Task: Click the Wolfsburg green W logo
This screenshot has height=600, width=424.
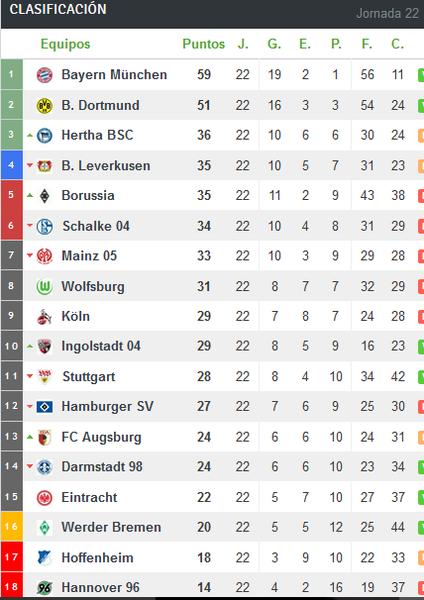Action: 44,287
